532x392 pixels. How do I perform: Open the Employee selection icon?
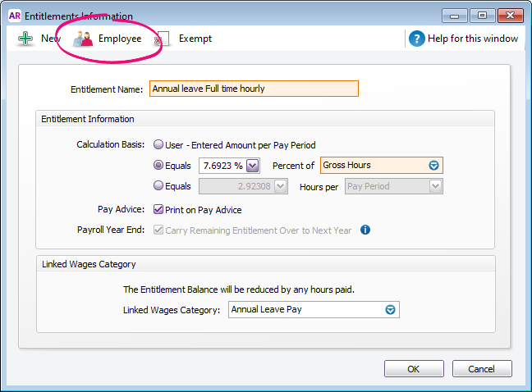coord(84,39)
